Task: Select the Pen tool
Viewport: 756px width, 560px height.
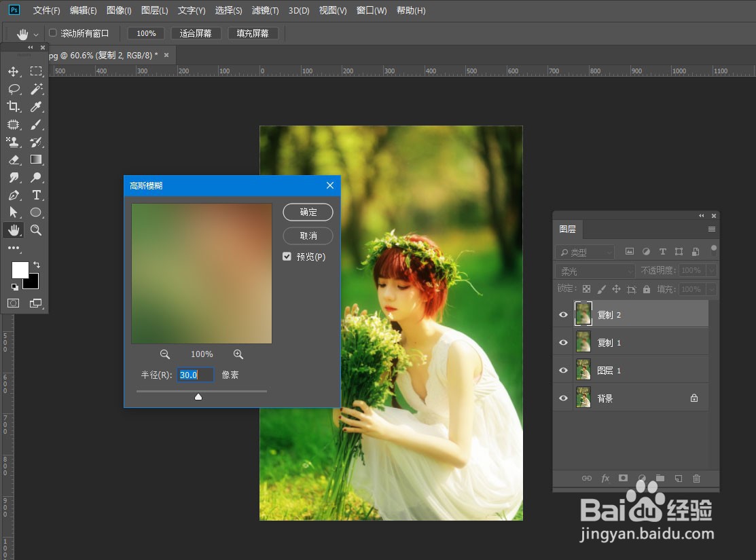Action: pos(14,195)
